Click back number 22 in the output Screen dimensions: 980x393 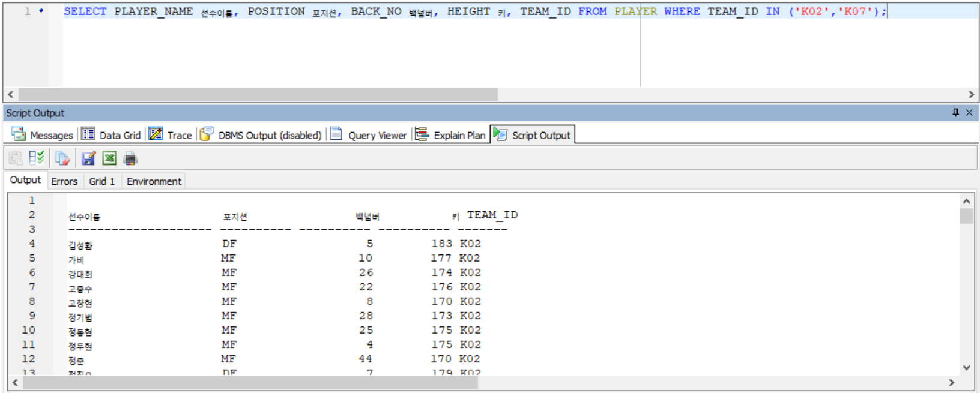(366, 287)
